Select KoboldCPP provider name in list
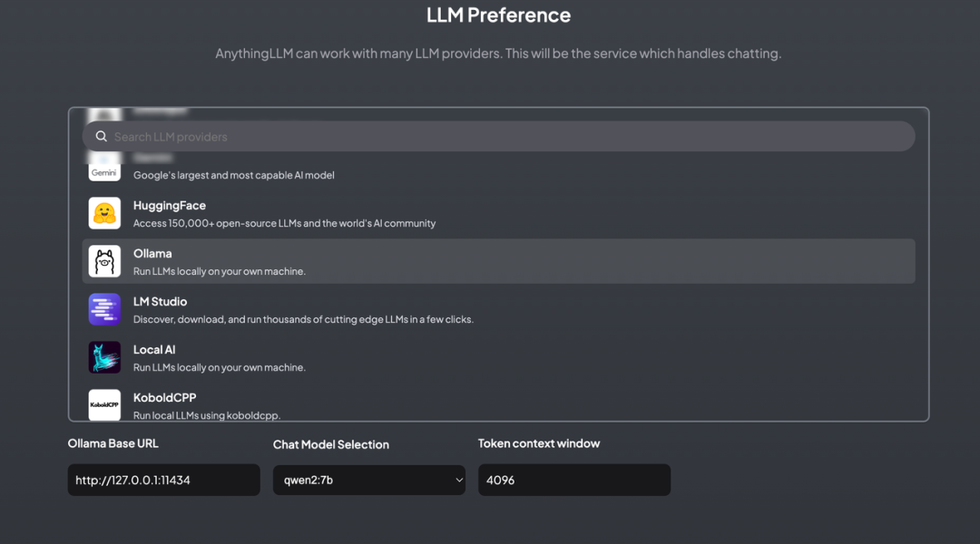Viewport: 980px width, 544px height. (164, 398)
